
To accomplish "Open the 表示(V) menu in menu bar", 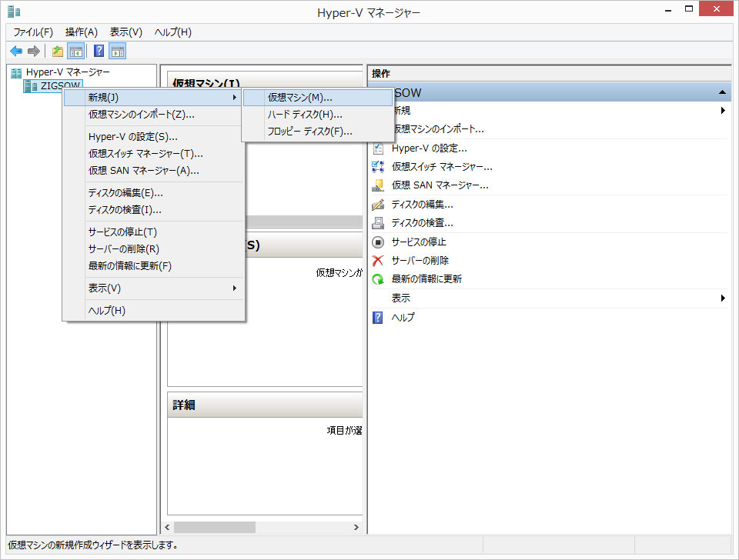I will pyautogui.click(x=125, y=32).
